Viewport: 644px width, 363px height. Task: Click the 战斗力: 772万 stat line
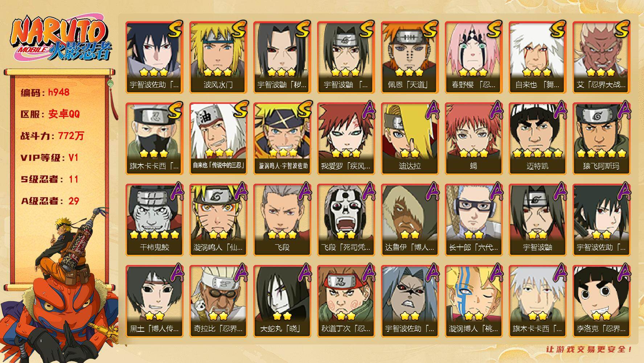[52, 136]
